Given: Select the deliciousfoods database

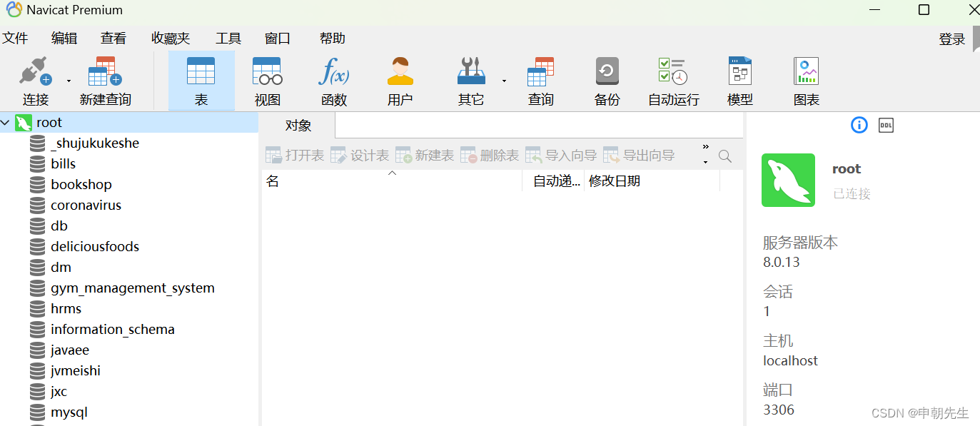Looking at the screenshot, I should pyautogui.click(x=95, y=247).
